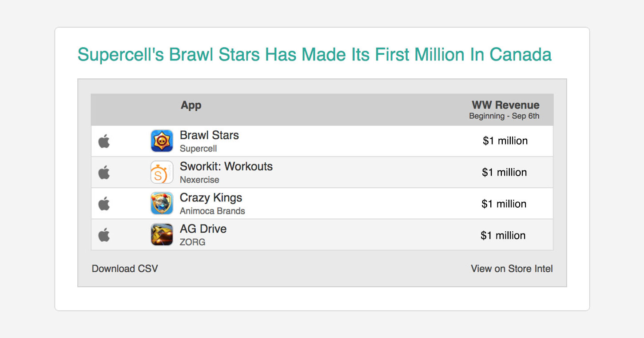The image size is (644, 338).
Task: Click the Apple logo in the Sworkit row
Action: (104, 172)
